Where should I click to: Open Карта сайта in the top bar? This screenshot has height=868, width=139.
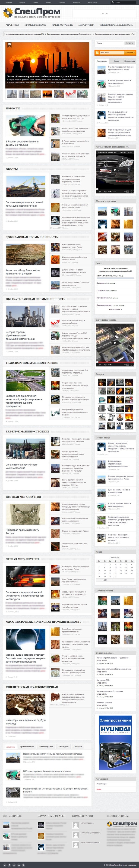92,2
